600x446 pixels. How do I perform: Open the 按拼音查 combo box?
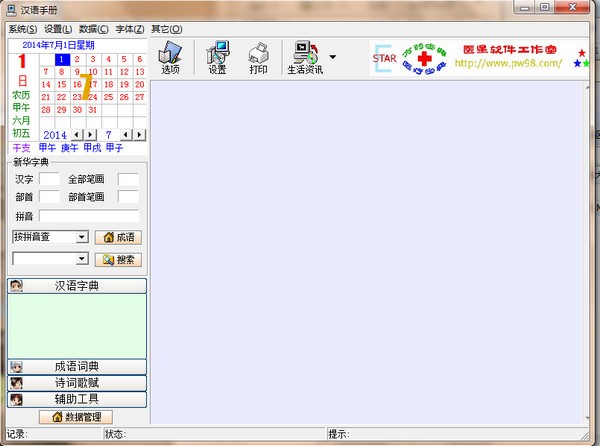pyautogui.click(x=51, y=237)
